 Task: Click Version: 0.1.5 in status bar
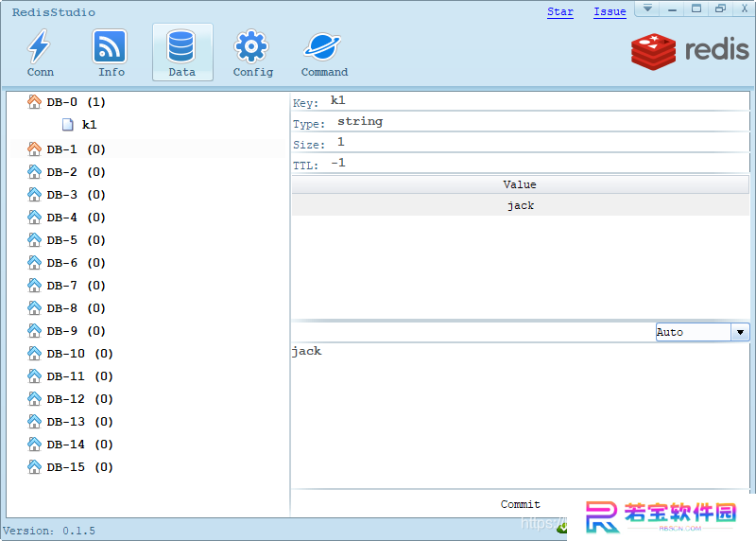(49, 531)
